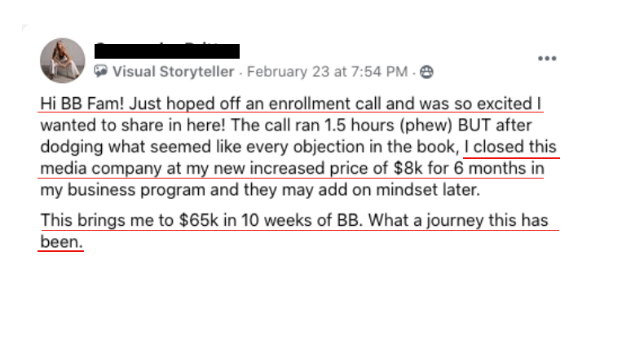This screenshot has height=340, width=644.
Task: Click the phrase 'mindset later'
Action: [428, 190]
